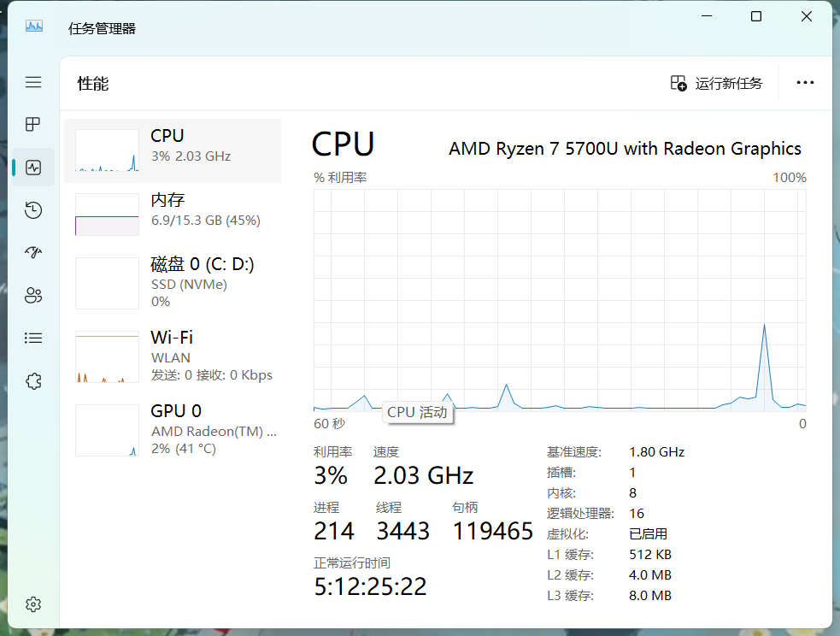Click the 60 秒 time axis label
The width and height of the screenshot is (840, 636).
(x=330, y=424)
